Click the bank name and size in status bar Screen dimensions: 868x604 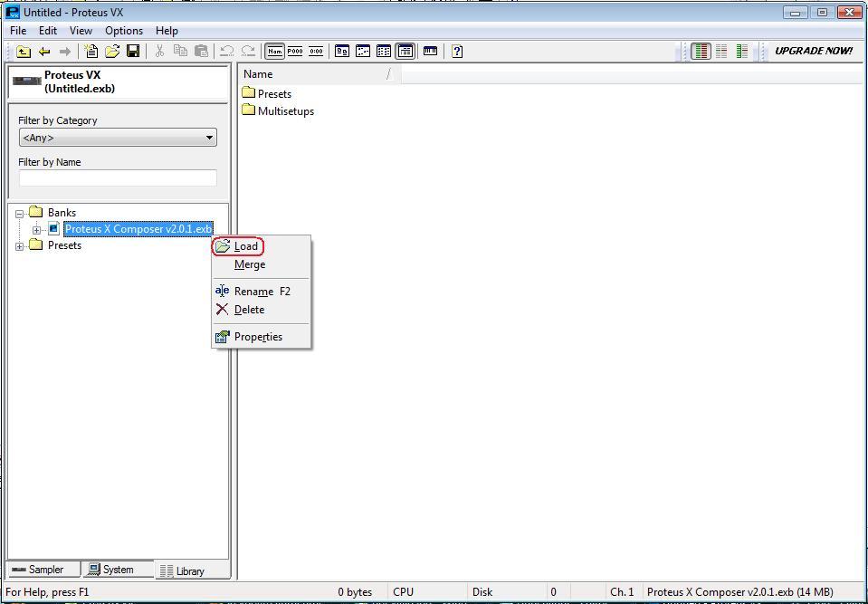click(x=739, y=592)
